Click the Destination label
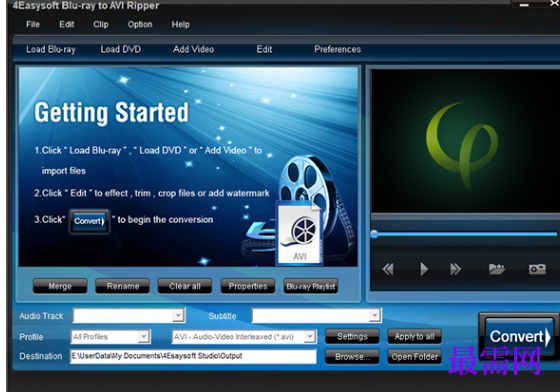 pyautogui.click(x=41, y=356)
